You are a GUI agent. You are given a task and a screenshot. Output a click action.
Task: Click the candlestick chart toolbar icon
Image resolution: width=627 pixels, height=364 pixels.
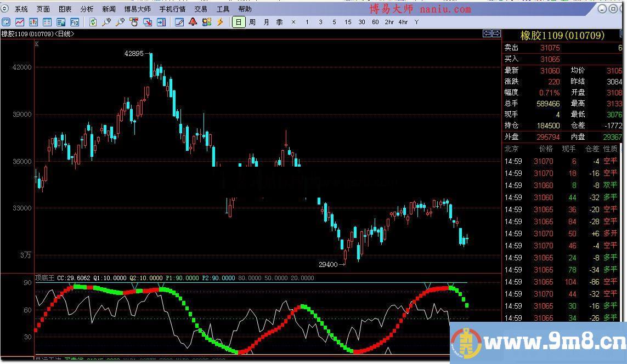(x=33, y=22)
